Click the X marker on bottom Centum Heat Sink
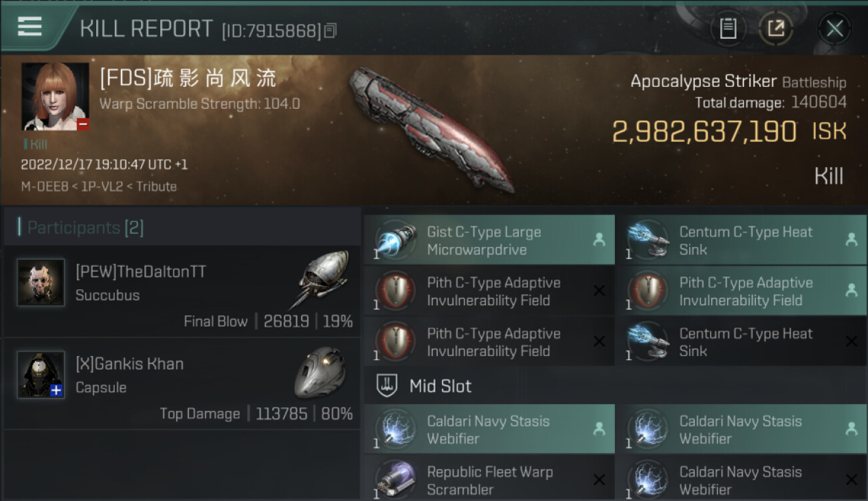868x501 pixels. point(851,341)
